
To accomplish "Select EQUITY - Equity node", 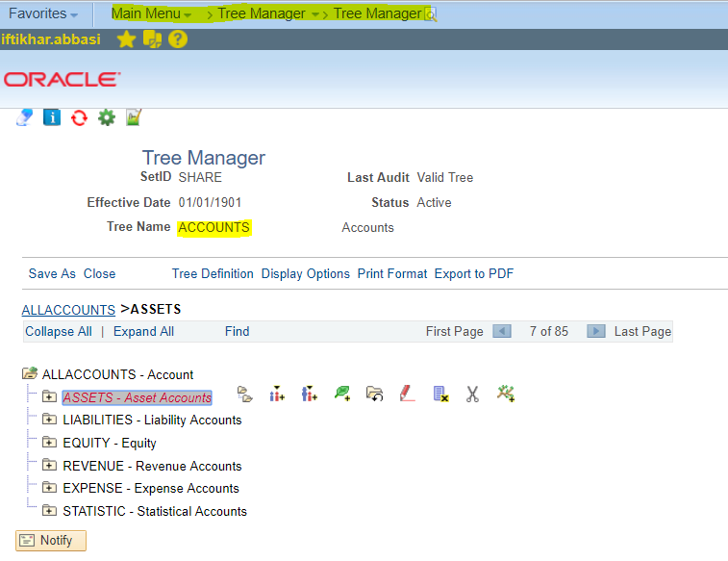I will [110, 443].
